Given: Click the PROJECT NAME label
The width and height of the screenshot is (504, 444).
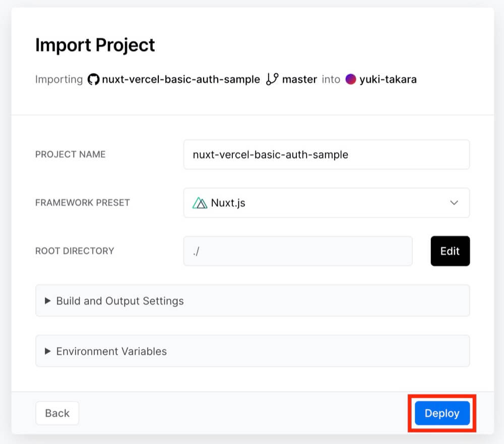Looking at the screenshot, I should (x=70, y=155).
